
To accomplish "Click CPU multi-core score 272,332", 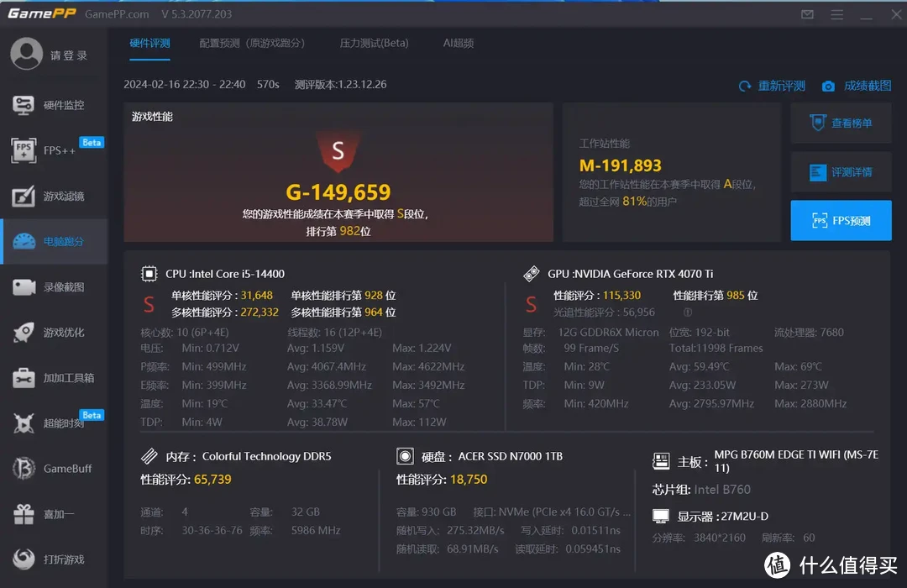I will pos(260,312).
